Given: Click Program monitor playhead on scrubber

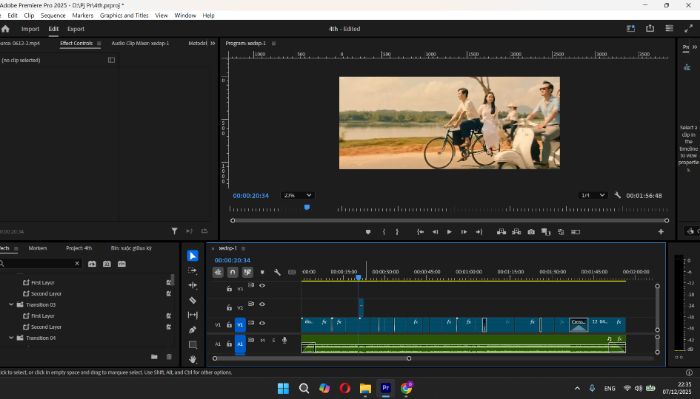Looking at the screenshot, I should (x=307, y=208).
